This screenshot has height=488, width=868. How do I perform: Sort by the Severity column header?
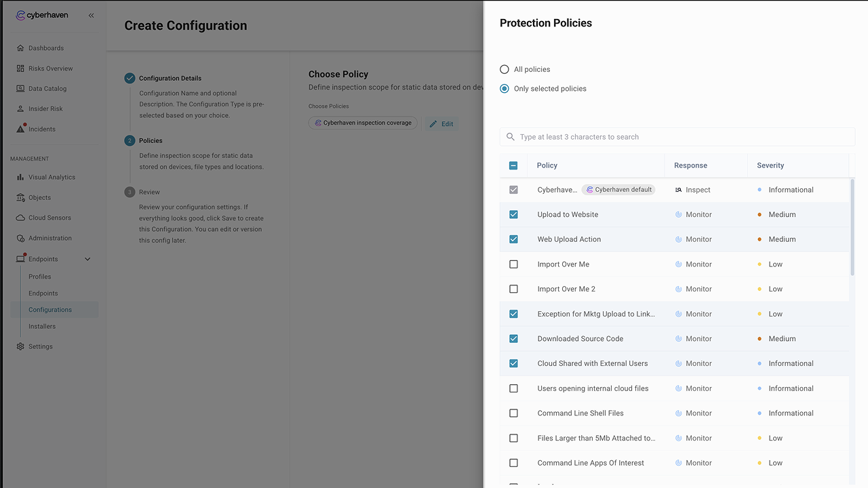click(x=770, y=165)
